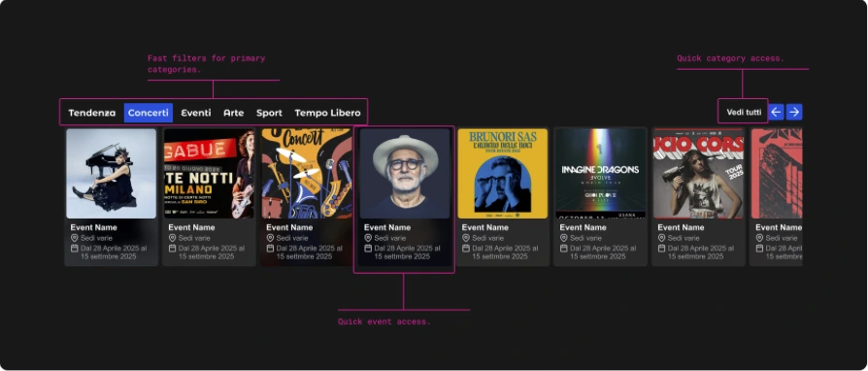Click Event Name under white-hat man poster
Viewport: 868px width, 371px height.
click(387, 227)
